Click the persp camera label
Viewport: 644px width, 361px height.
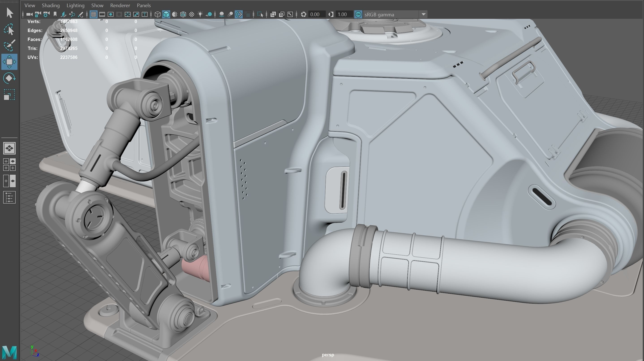[328, 355]
